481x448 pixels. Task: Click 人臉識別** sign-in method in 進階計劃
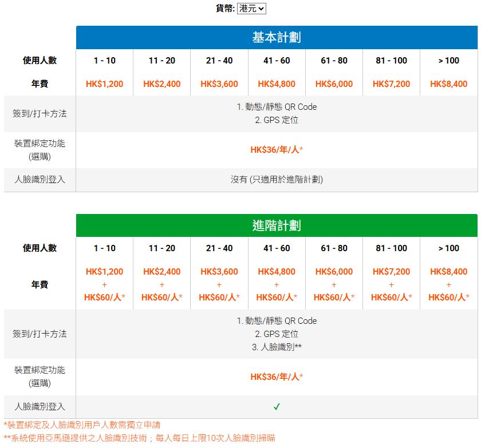pos(277,347)
